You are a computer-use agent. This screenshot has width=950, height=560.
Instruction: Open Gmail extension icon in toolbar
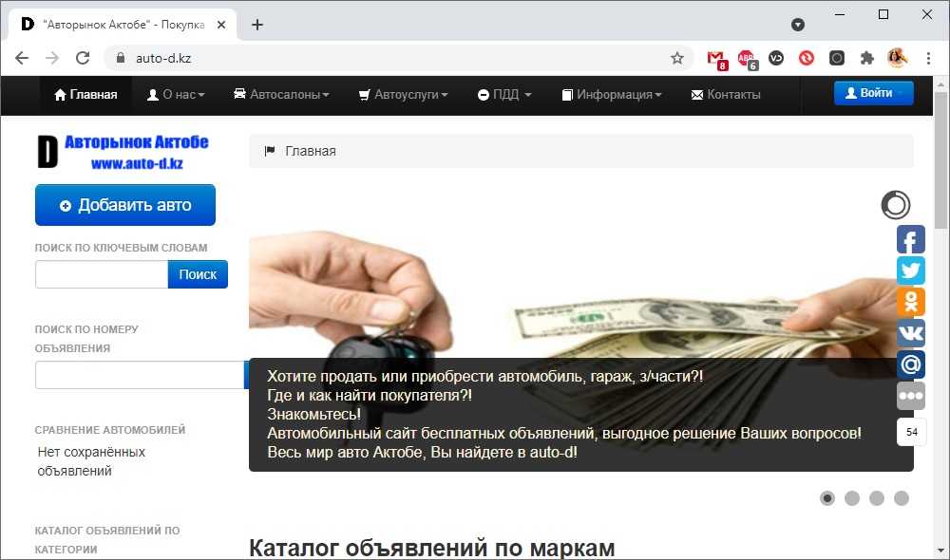(x=716, y=59)
